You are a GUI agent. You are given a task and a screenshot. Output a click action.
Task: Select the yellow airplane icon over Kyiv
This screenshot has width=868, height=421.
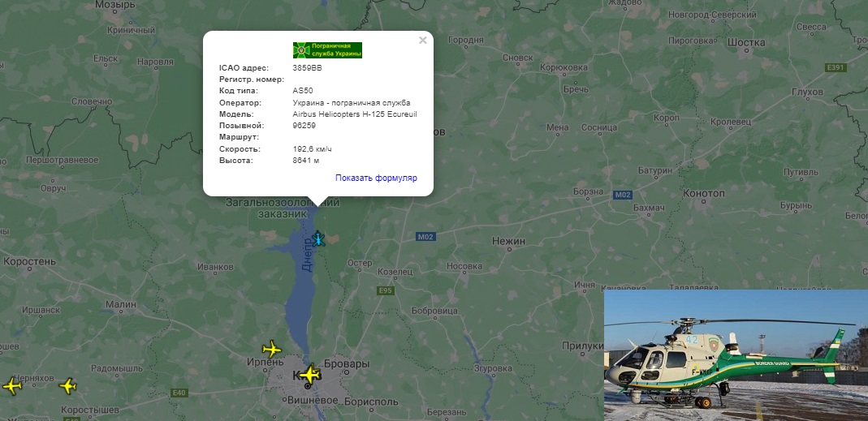tap(309, 375)
